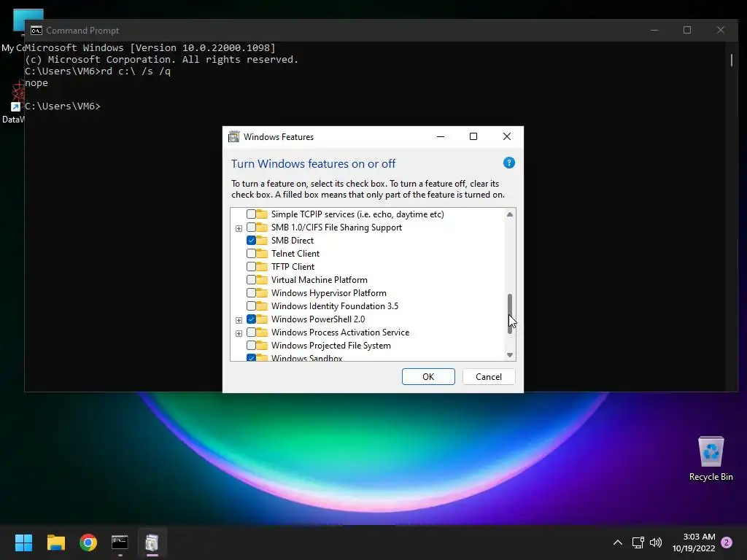
Task: Click the SMB Direct folder icon
Action: 262,241
